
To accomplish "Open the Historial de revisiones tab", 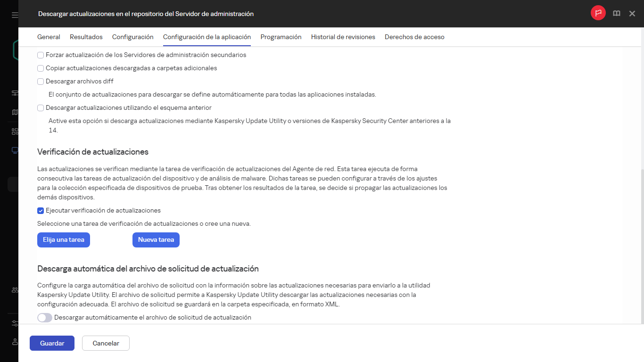I will pyautogui.click(x=343, y=37).
